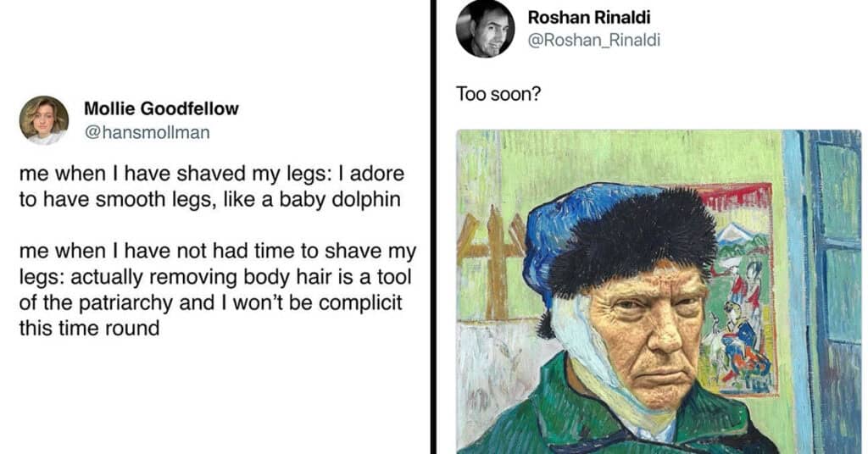Screen dimensions: 868x454
Task: Click the Mollie Goodfellow display name
Action: 161,108
